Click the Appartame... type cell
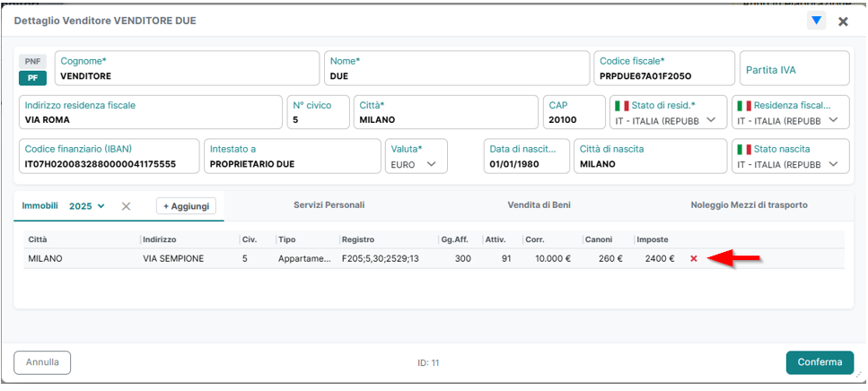The width and height of the screenshot is (868, 391). click(305, 258)
